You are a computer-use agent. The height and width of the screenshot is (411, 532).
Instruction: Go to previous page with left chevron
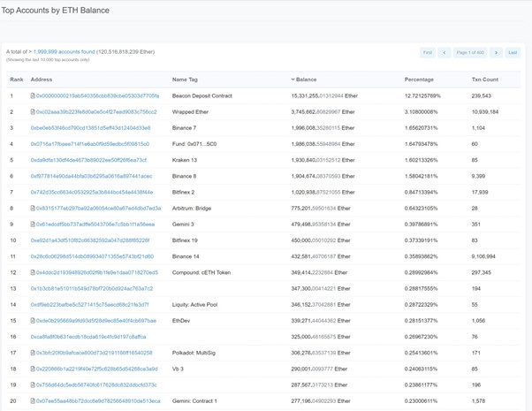click(445, 53)
